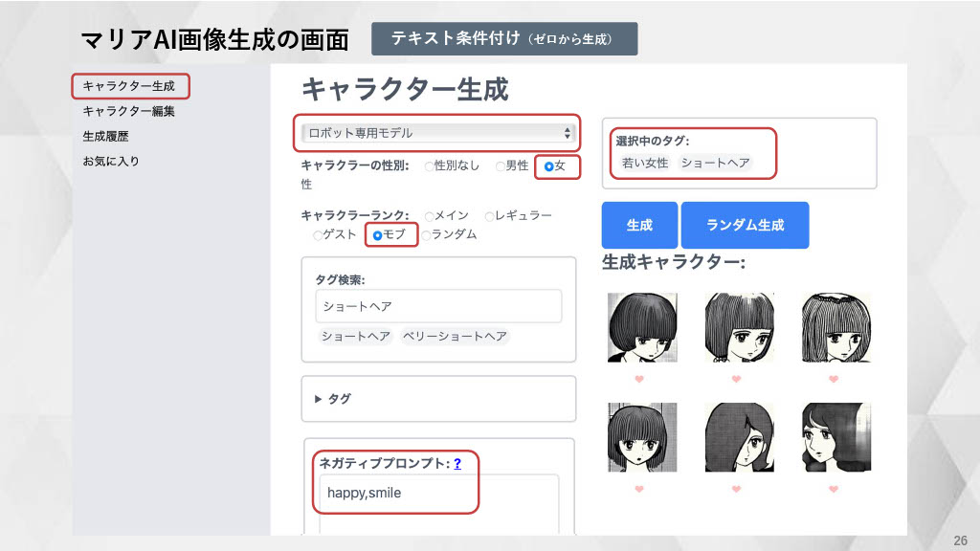Viewport: 980px width, 551px height.
Task: Click heart below top-right character image
Action: (x=834, y=380)
